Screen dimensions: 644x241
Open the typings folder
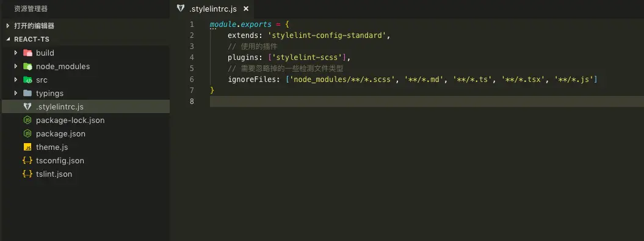click(49, 94)
